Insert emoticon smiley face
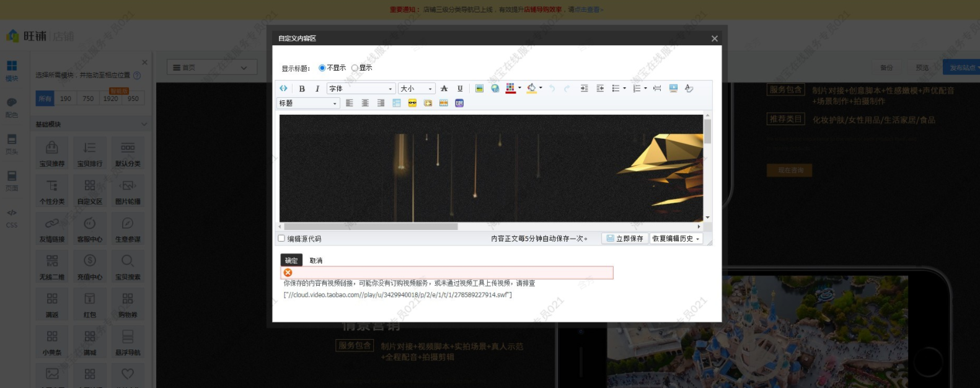Viewport: 980px width, 388px height. click(412, 103)
